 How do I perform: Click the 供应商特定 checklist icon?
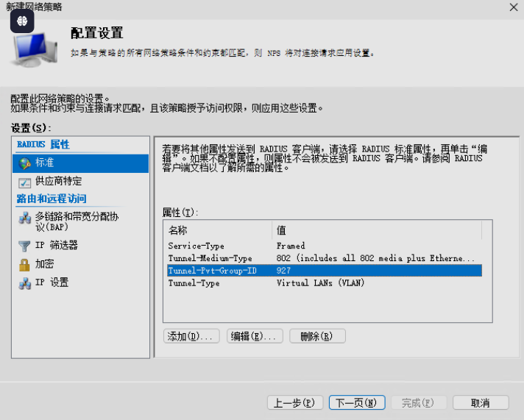(25, 182)
